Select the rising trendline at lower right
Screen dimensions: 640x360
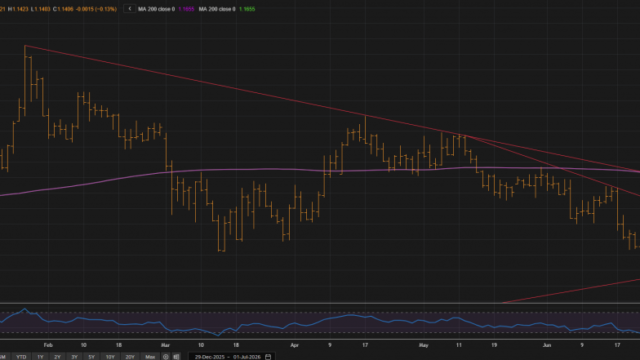pos(571,291)
